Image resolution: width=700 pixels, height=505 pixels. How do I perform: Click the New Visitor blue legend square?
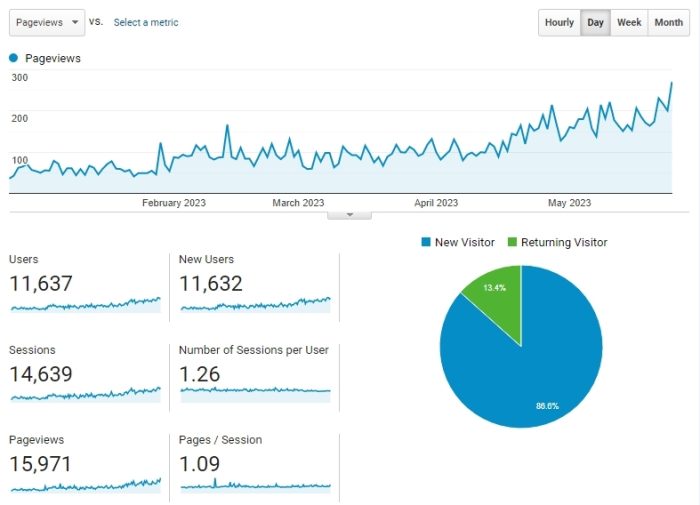(426, 242)
